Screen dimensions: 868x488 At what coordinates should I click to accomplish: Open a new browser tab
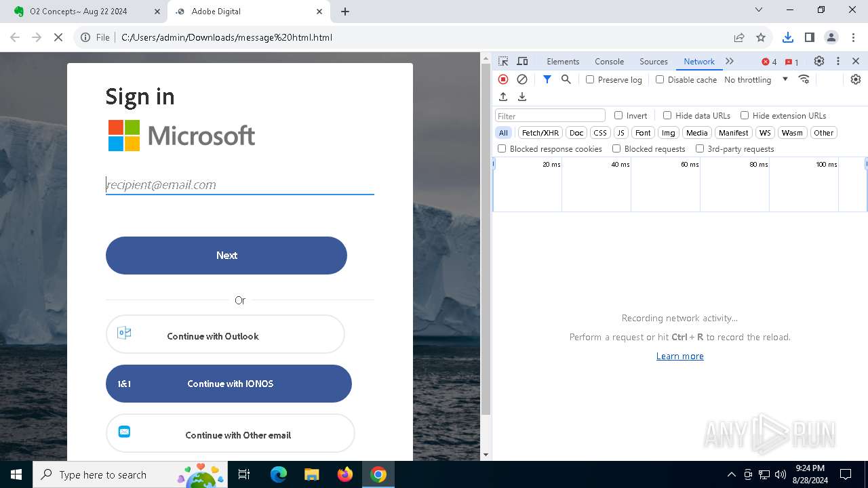tap(345, 12)
